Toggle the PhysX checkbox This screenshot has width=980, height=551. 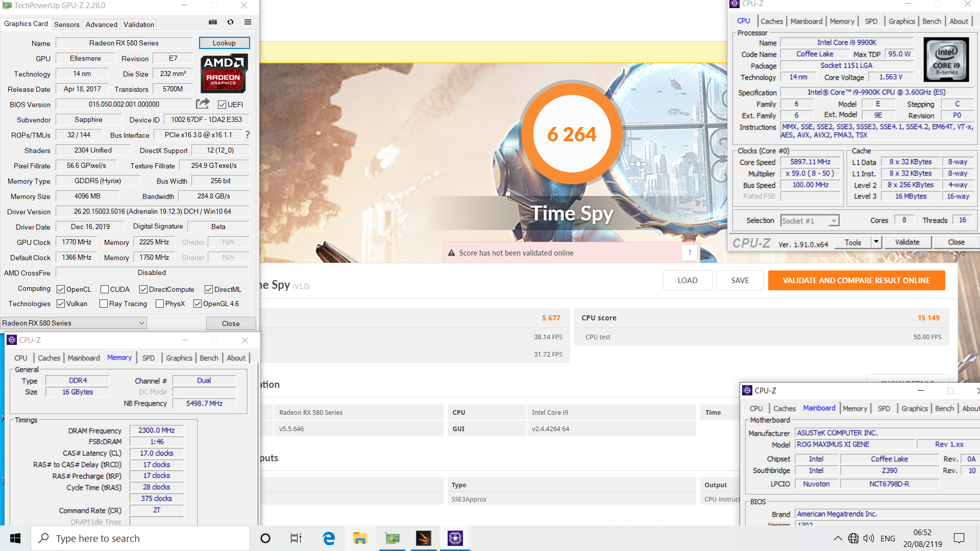[x=160, y=304]
